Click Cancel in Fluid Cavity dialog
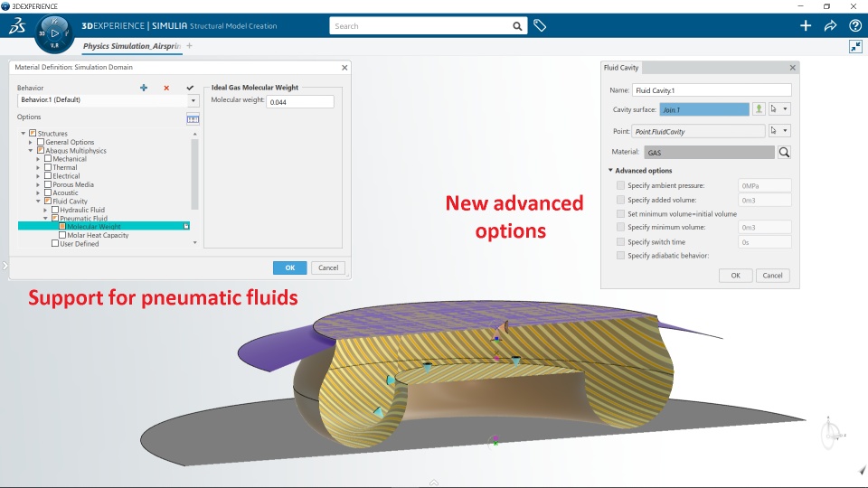This screenshot has width=868, height=488. click(x=772, y=276)
